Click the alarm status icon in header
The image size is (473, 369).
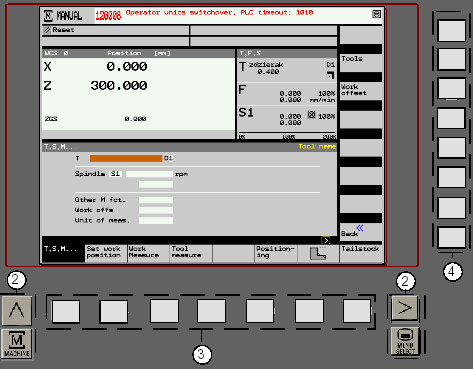point(376,14)
